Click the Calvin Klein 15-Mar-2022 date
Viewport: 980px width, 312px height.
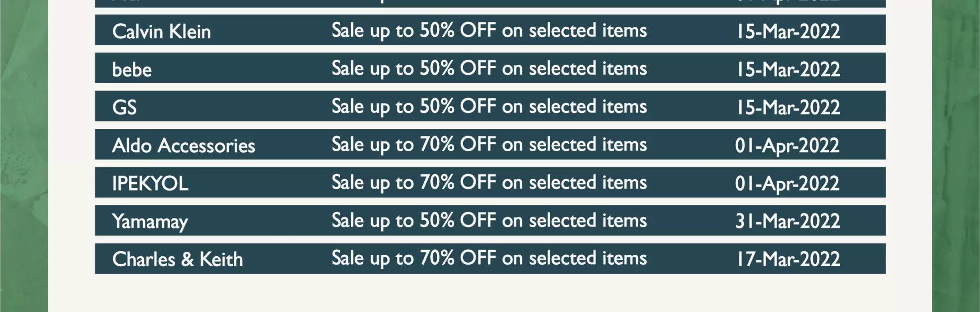[x=788, y=32]
